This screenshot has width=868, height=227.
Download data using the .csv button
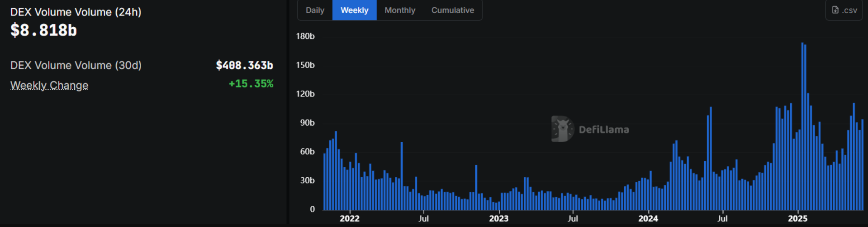click(x=844, y=10)
